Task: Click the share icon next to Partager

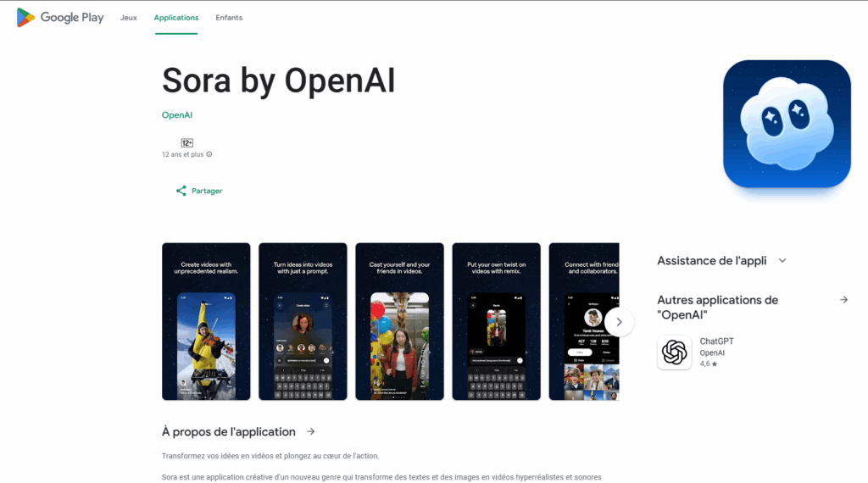Action: click(181, 192)
